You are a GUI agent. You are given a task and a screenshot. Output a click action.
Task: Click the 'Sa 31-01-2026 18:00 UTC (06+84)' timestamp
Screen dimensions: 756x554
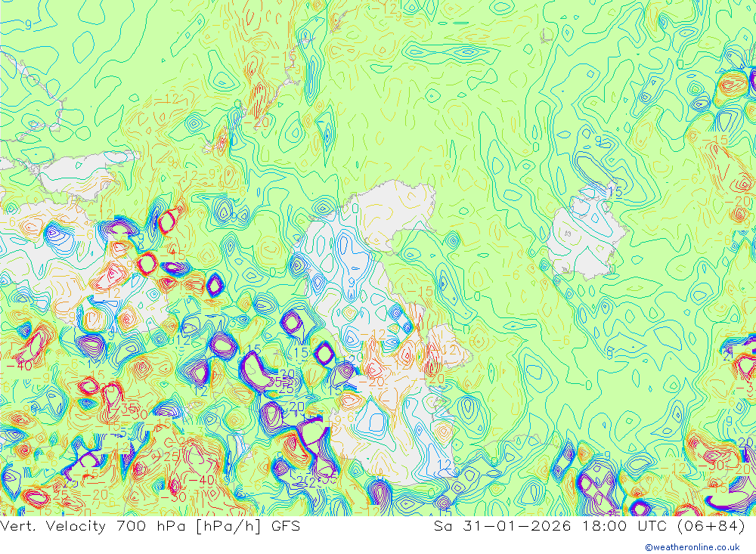click(589, 526)
